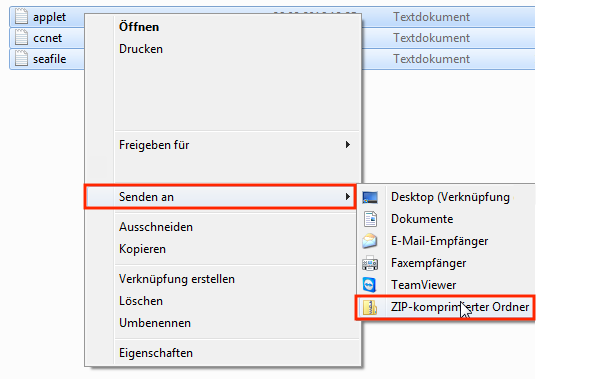
Task: Click the Dokumente page icon
Action: pos(370,219)
